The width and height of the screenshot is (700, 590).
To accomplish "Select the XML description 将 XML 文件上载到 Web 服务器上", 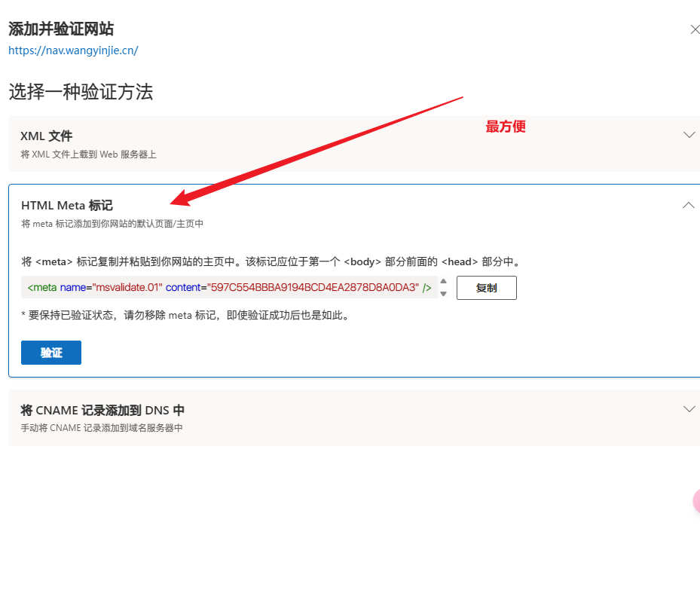I will point(88,154).
